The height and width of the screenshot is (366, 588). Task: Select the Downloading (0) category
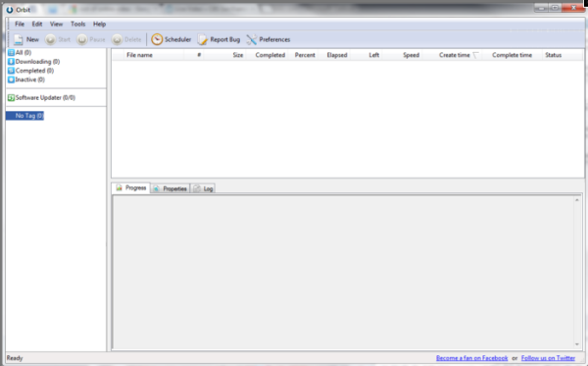pyautogui.click(x=33, y=62)
